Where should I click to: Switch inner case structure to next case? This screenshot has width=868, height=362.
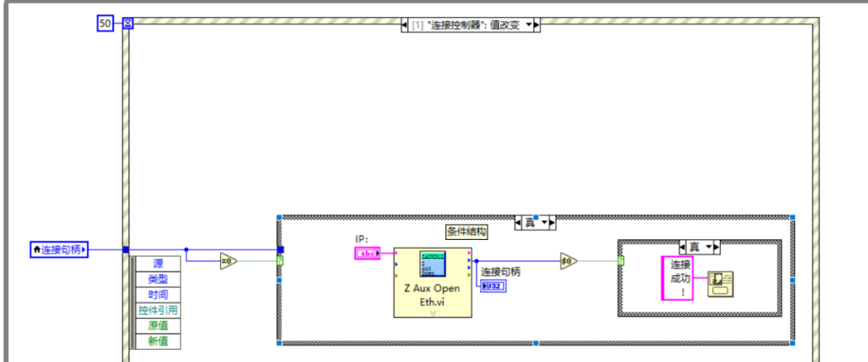tap(716, 246)
